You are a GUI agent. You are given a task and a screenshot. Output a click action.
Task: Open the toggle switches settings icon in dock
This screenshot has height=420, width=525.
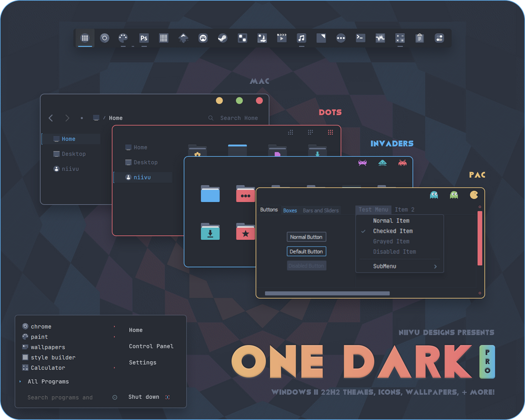click(439, 38)
